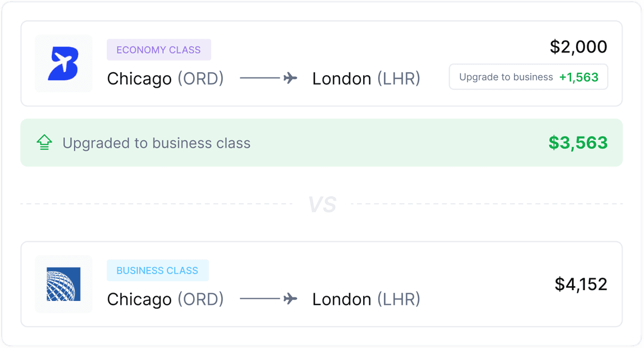Click the VS comparison divider label

pyautogui.click(x=322, y=203)
